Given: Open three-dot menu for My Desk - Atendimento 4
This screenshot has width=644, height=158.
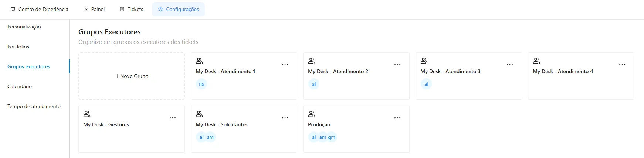Looking at the screenshot, I should click(x=622, y=65).
